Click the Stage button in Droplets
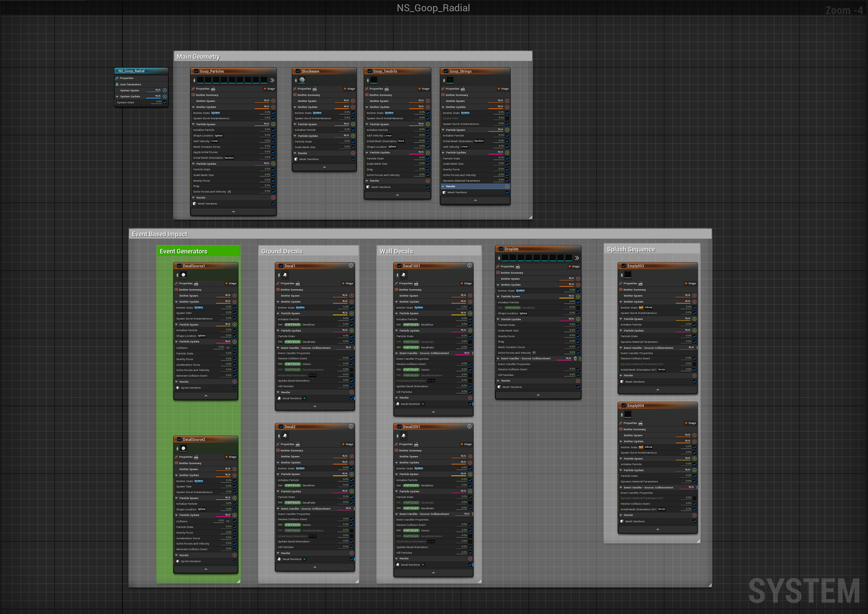Viewport: 868px width, 614px height. pos(574,266)
